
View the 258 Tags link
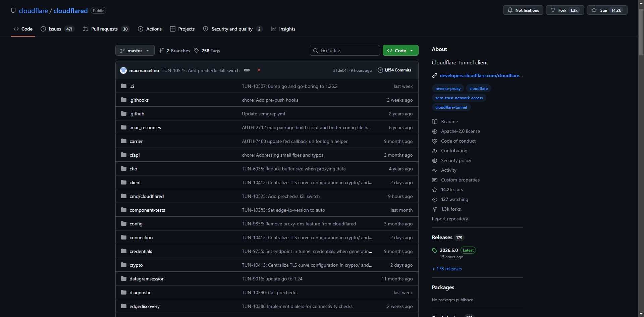coord(207,51)
